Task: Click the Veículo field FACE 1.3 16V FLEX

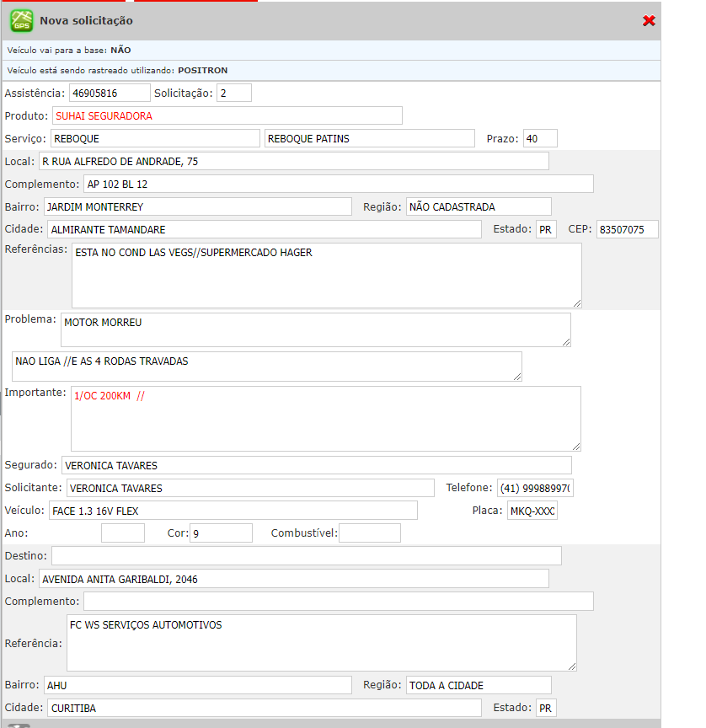Action: (x=233, y=511)
